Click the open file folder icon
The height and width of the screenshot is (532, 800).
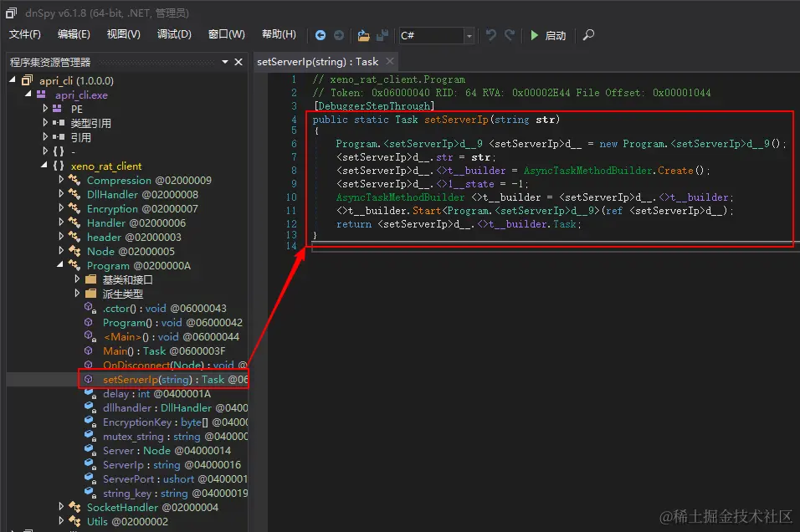(x=363, y=35)
